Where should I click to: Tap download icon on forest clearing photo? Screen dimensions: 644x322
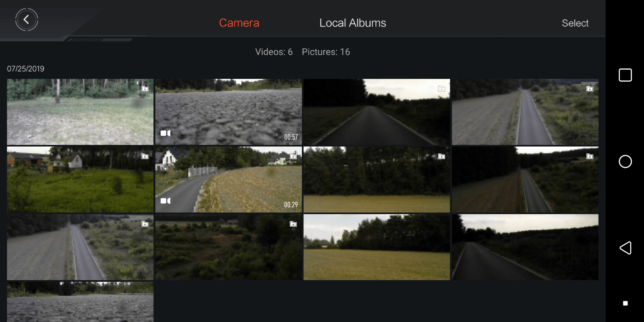click(x=145, y=89)
